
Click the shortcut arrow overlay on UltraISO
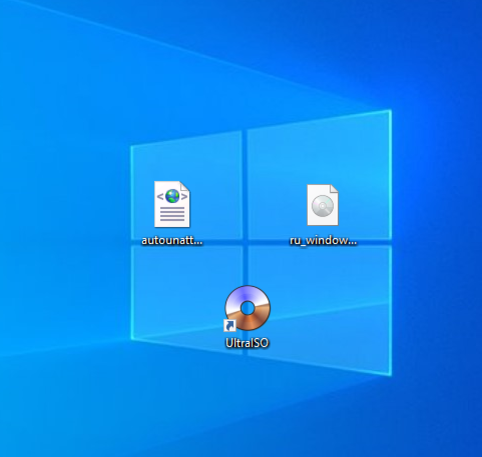tap(230, 326)
